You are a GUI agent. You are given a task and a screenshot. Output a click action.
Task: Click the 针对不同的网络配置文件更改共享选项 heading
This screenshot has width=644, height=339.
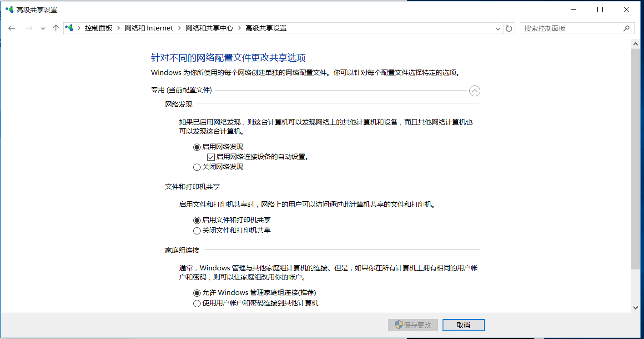228,58
